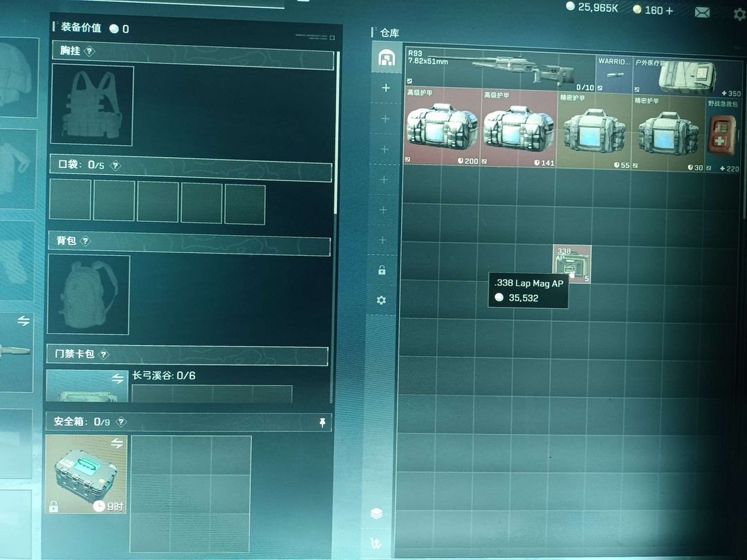The image size is (747, 560).
Task: Click the lock icon on secure container
Action: 53,506
